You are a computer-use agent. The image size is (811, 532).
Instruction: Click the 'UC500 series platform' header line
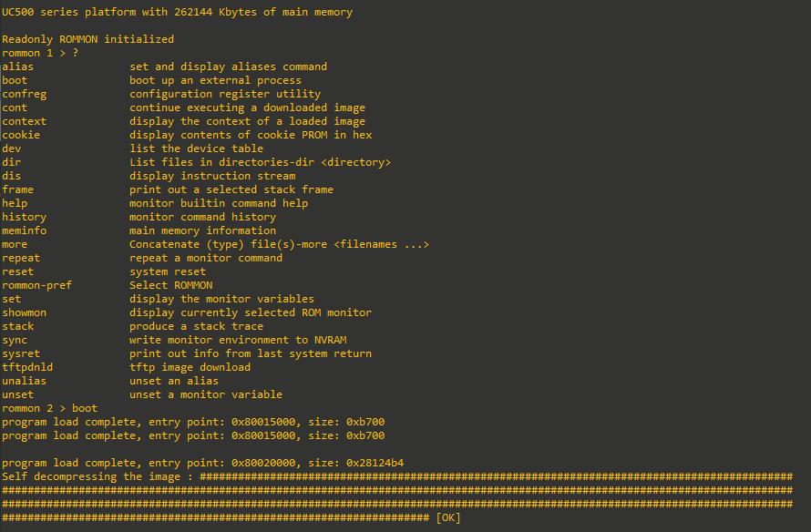coord(178,12)
